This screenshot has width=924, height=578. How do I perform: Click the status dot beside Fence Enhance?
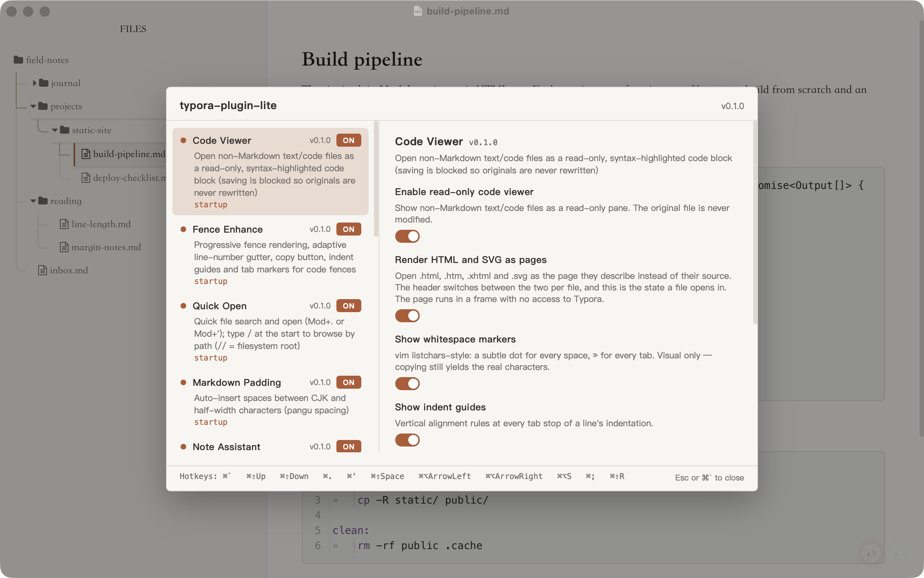pyautogui.click(x=183, y=229)
